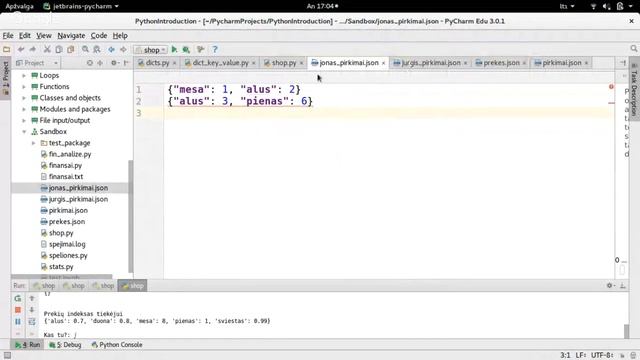Open the Python Console button
This screenshot has height=360, width=640.
[117, 345]
